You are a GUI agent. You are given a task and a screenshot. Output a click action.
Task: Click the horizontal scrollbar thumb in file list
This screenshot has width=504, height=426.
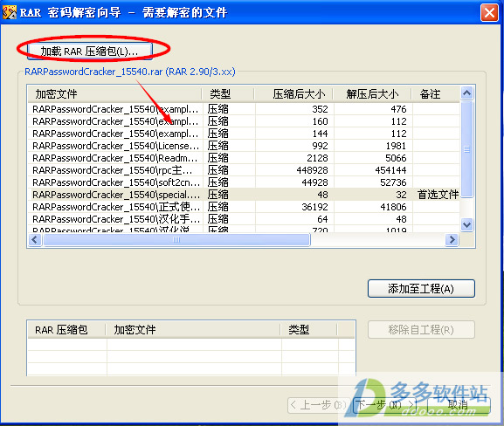pos(176,239)
